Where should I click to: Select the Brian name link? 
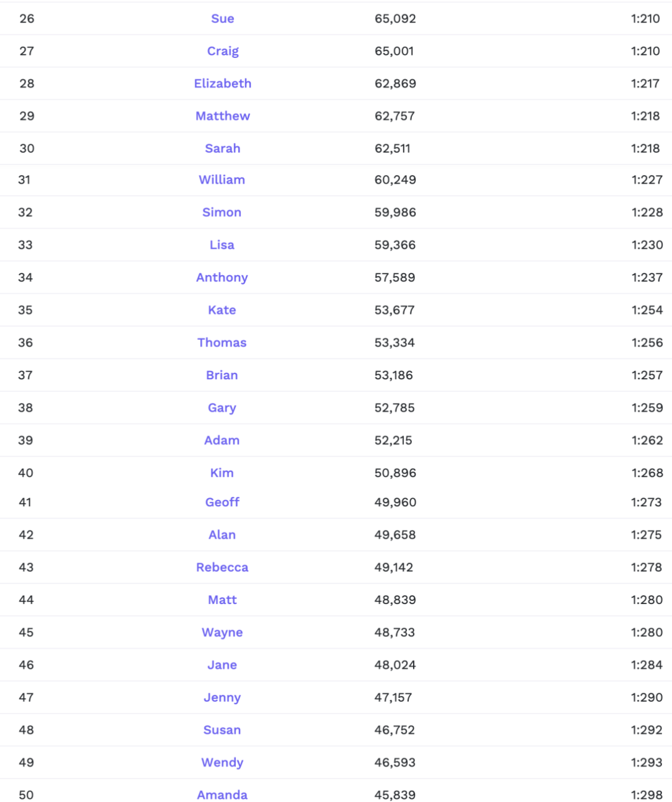222,375
